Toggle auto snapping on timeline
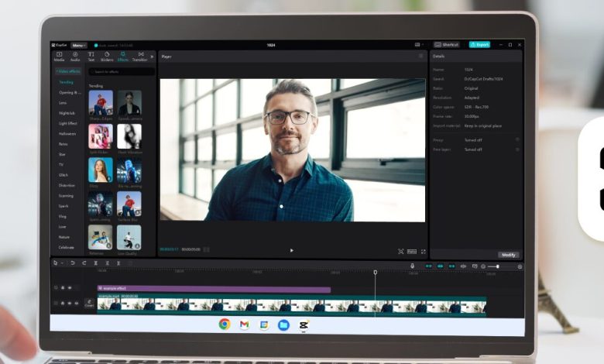 coord(440,266)
